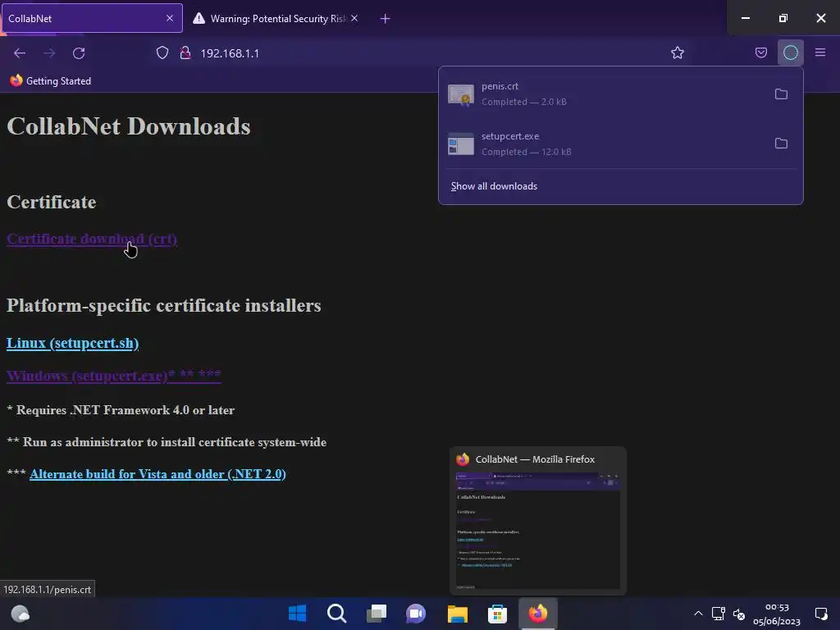Open a new tab with the plus button
Screen dimensions: 840x630
385,19
